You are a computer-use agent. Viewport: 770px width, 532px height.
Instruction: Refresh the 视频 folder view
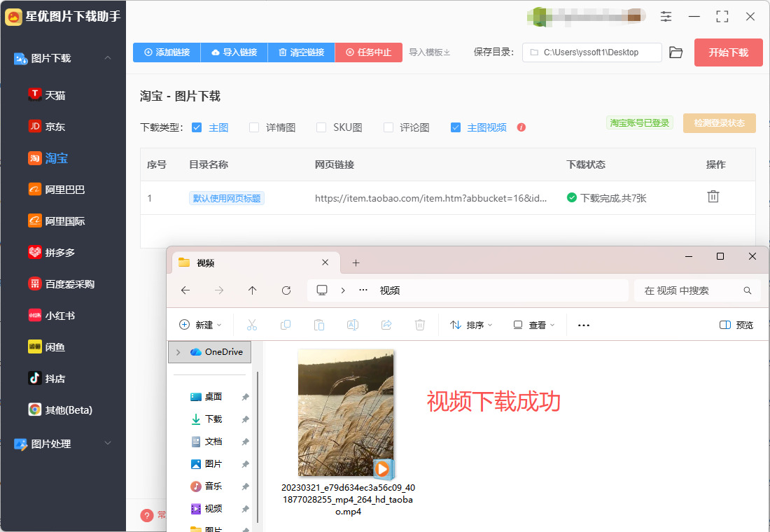pyautogui.click(x=286, y=290)
